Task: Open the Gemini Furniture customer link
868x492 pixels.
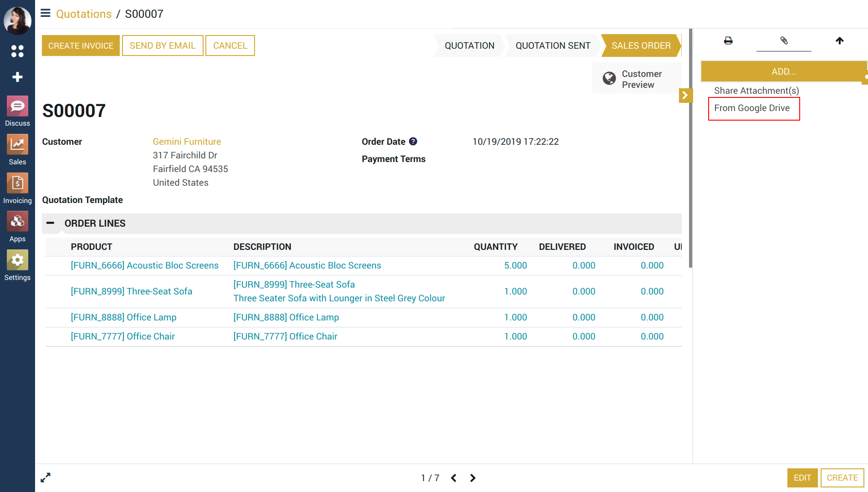Action: (x=187, y=142)
